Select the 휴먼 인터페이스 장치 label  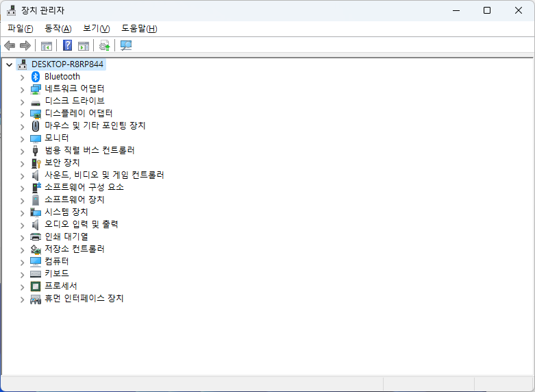[x=84, y=298]
